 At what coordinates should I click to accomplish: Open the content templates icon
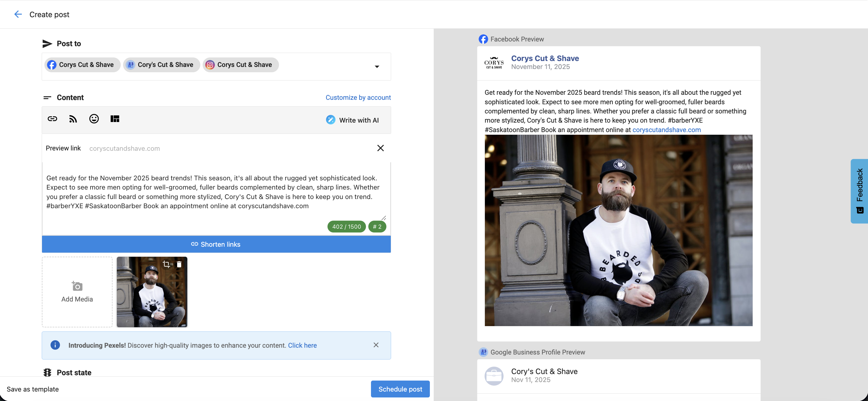pyautogui.click(x=114, y=119)
